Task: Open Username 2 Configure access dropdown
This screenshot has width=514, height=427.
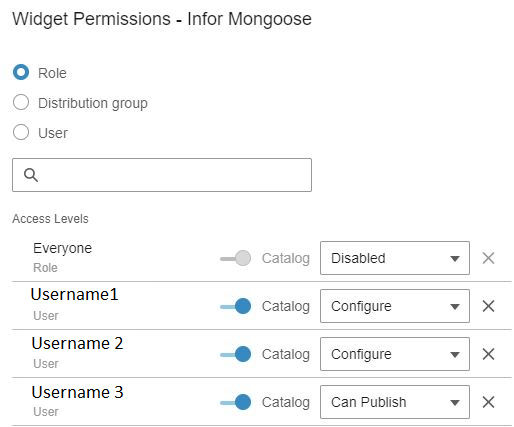Action: point(395,354)
